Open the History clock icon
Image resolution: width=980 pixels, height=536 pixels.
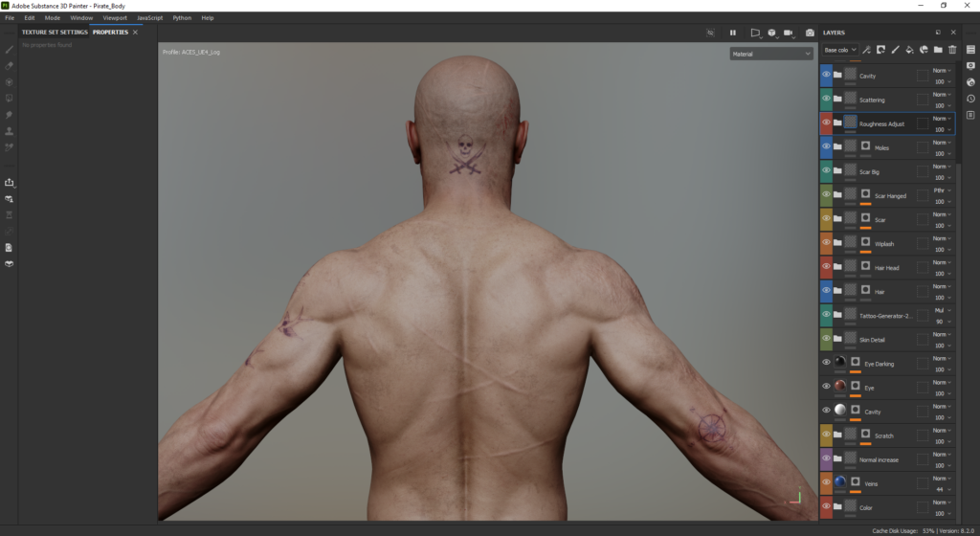(970, 99)
